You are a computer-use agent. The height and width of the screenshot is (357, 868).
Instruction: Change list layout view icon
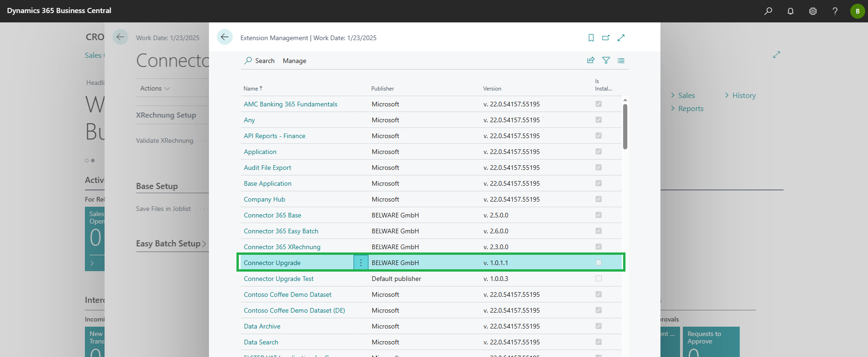coord(621,60)
